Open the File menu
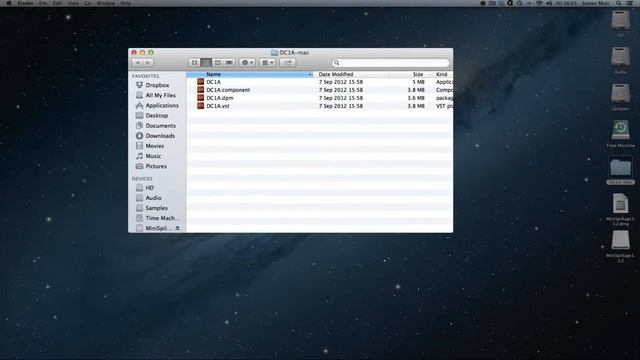Image resolution: width=640 pixels, height=360 pixels. tap(43, 3)
